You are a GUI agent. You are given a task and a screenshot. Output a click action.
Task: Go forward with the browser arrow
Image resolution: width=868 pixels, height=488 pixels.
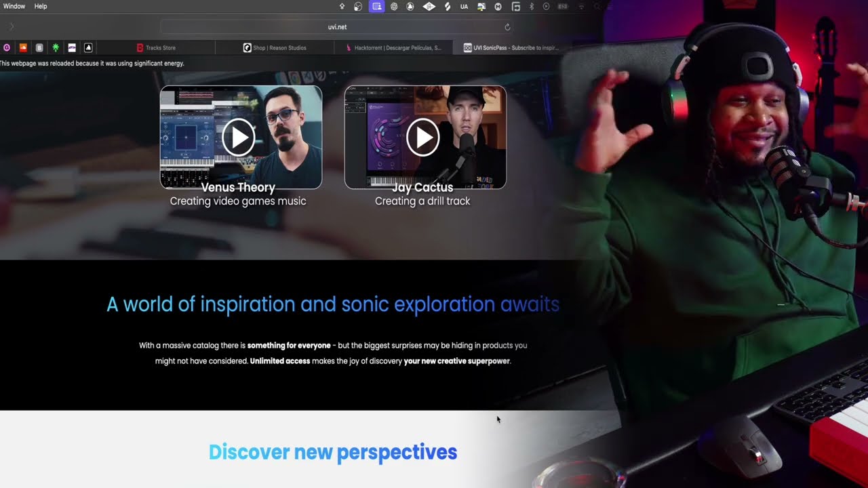pos(12,27)
